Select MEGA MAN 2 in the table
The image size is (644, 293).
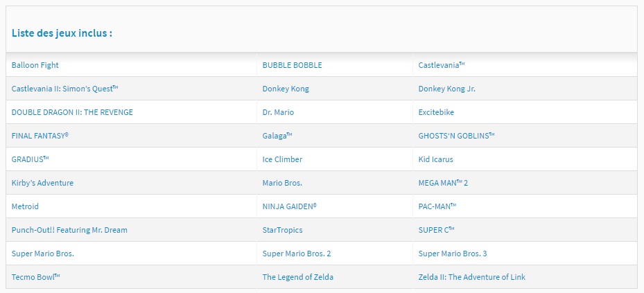pyautogui.click(x=443, y=183)
